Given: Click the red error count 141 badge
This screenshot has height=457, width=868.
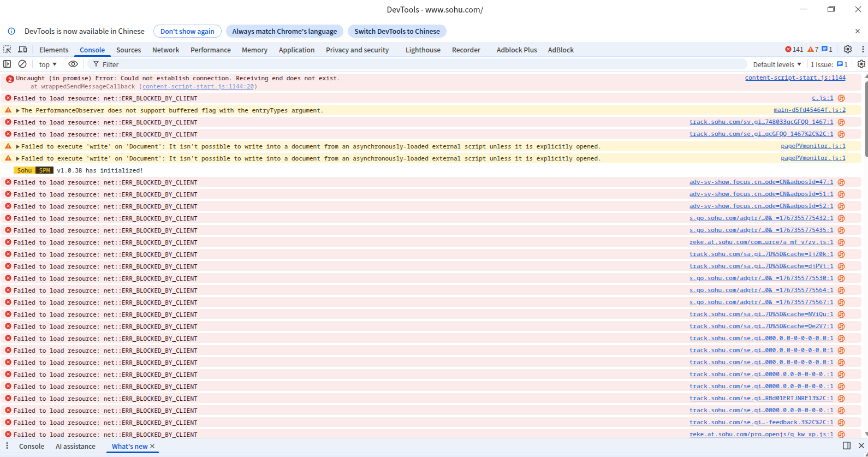Looking at the screenshot, I should tap(794, 50).
